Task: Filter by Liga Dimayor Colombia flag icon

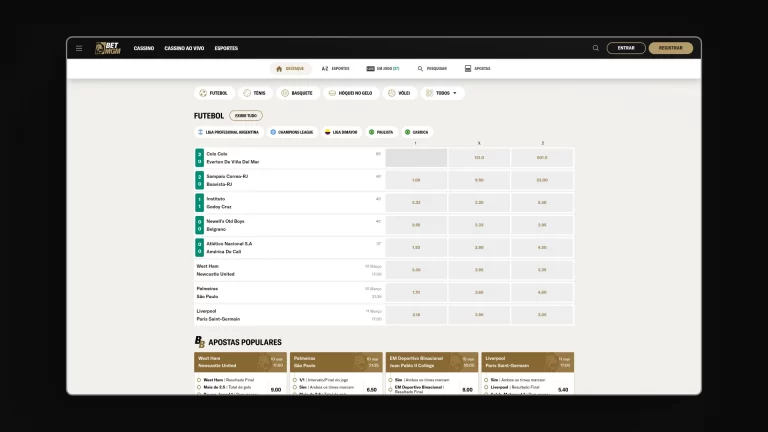Action: pyautogui.click(x=328, y=132)
